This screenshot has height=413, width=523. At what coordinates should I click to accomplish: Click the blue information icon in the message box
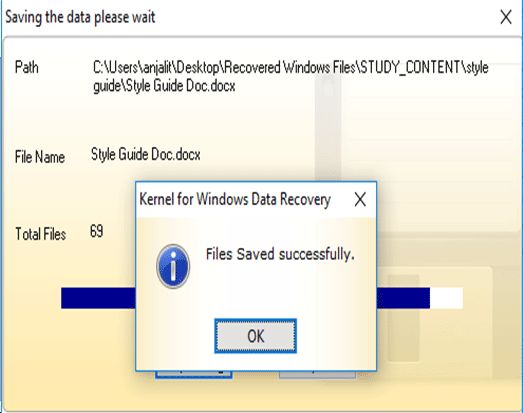pyautogui.click(x=173, y=266)
